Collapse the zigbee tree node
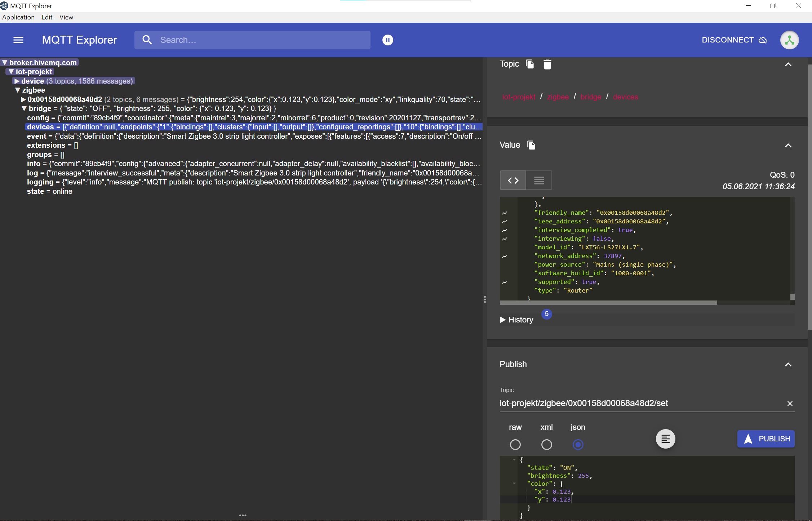 tap(18, 90)
